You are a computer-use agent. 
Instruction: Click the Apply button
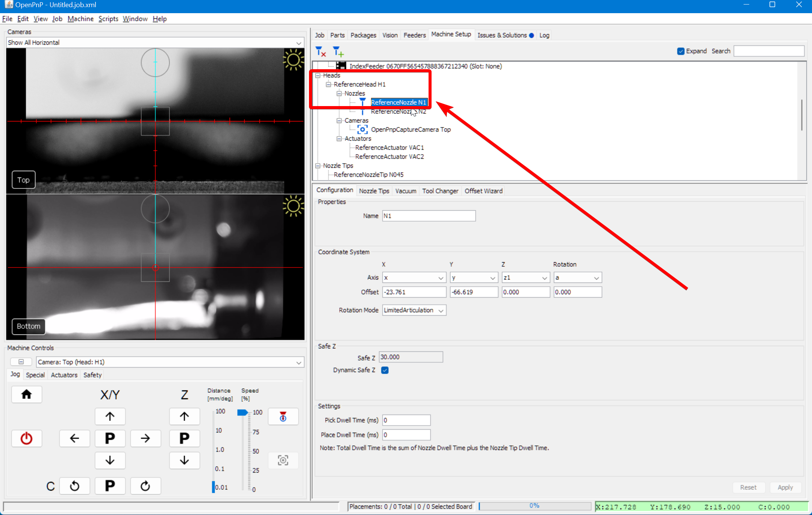785,487
